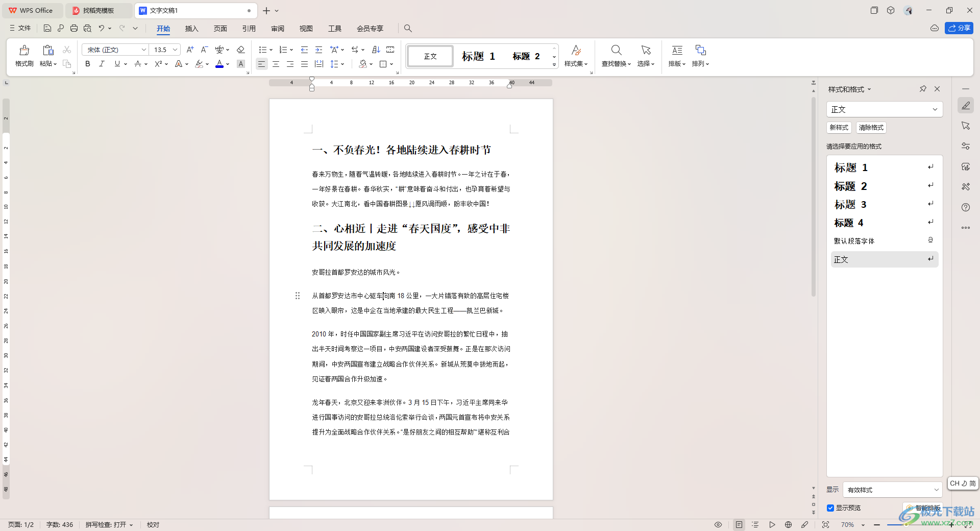Open the 找稻壳模板 tab

point(99,10)
